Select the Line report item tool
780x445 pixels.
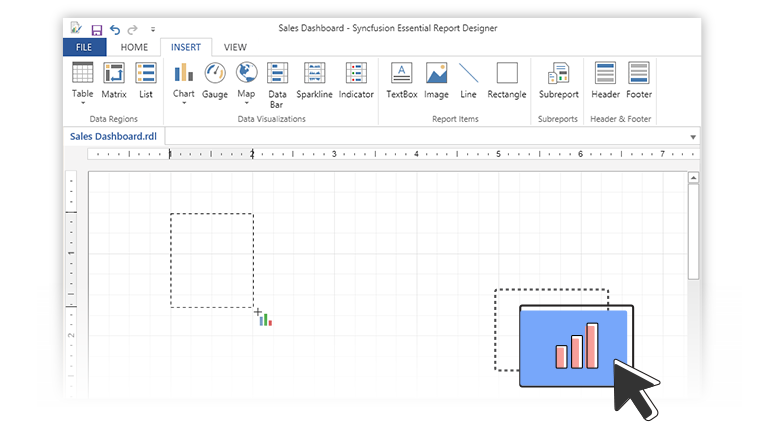(468, 80)
